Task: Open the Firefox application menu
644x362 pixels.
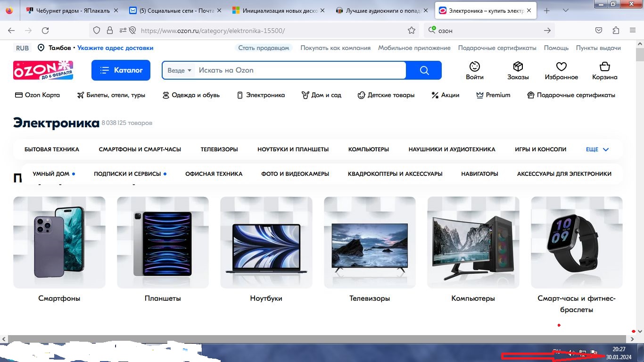Action: [633, 30]
